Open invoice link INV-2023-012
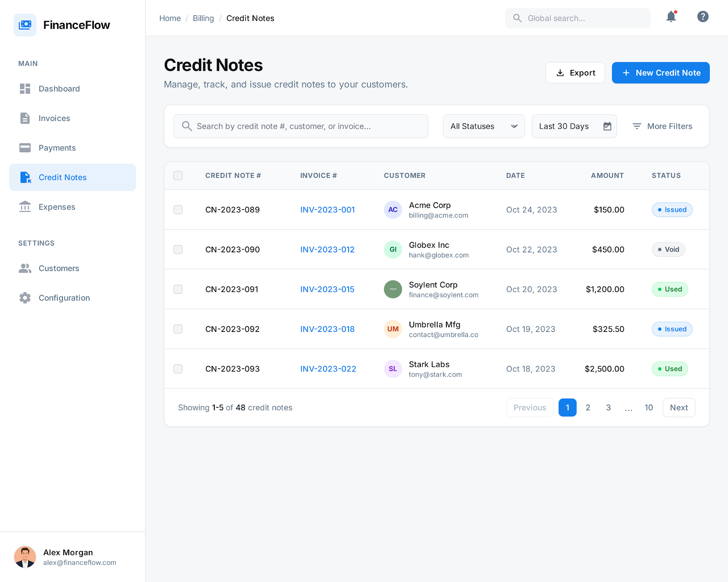 327,250
